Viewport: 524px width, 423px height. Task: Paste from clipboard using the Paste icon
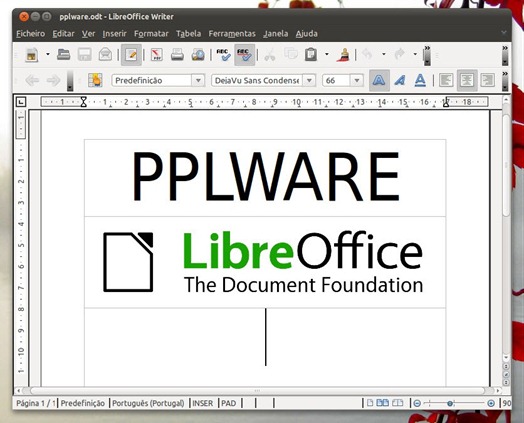(x=311, y=54)
